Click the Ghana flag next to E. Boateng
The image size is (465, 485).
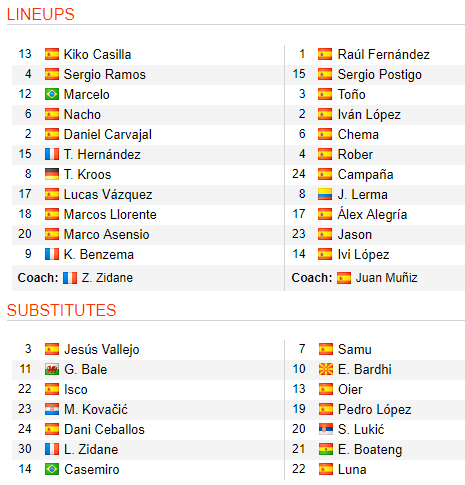coord(326,449)
